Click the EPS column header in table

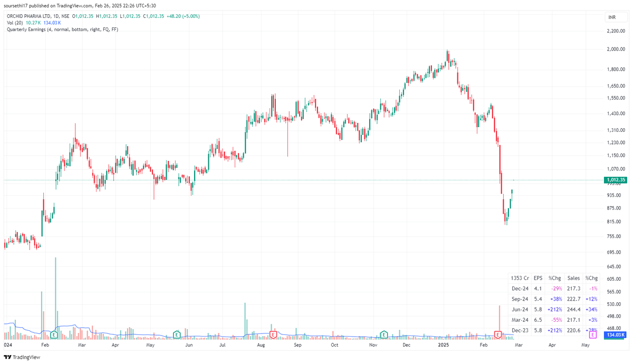tap(538, 278)
